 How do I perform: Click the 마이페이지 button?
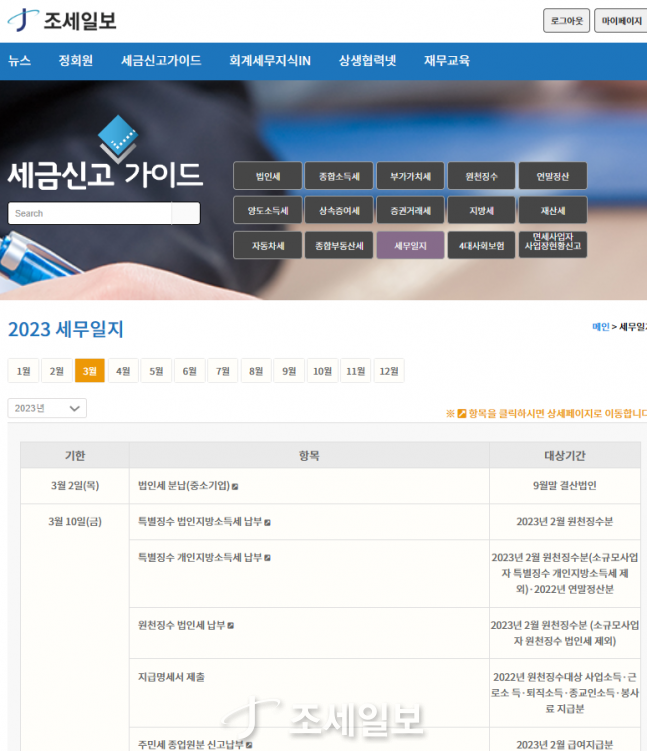pyautogui.click(x=621, y=20)
